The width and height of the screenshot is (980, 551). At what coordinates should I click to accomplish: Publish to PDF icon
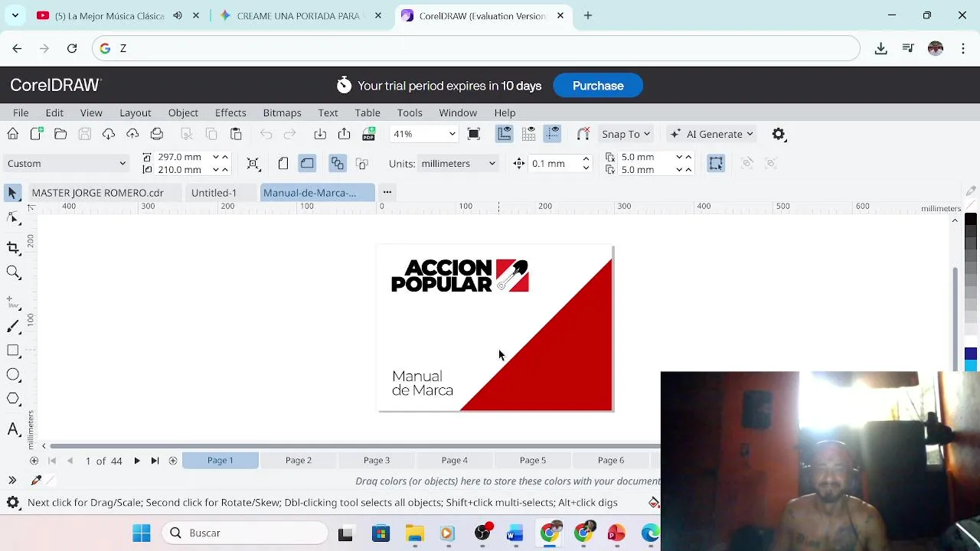tap(369, 134)
